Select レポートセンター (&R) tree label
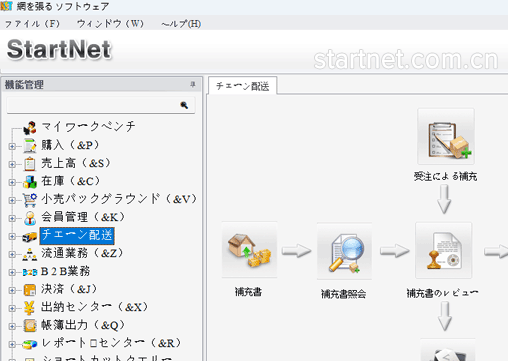 (111, 343)
